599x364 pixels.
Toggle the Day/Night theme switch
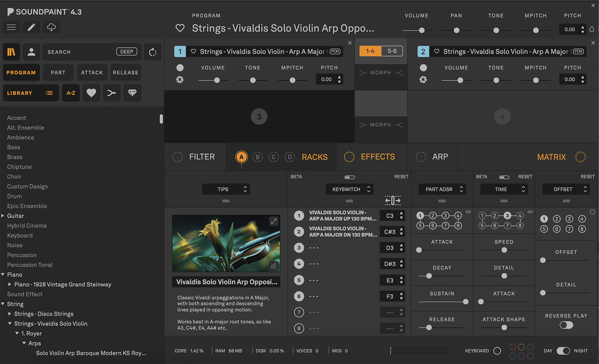(x=563, y=351)
